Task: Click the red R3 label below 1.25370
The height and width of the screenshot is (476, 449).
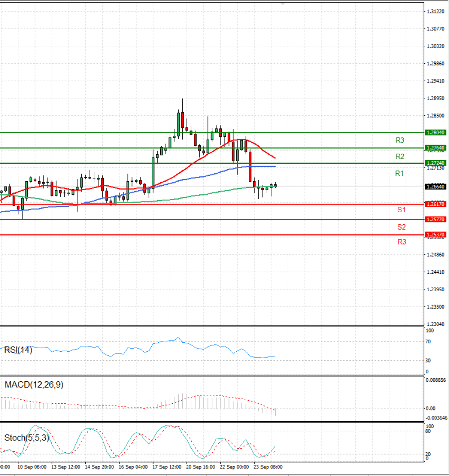Action: point(402,242)
